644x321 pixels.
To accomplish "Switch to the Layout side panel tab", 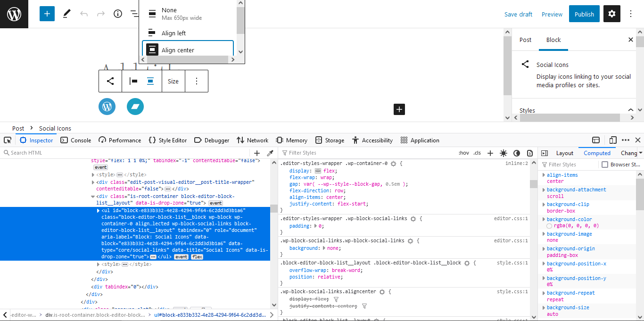I will [564, 153].
